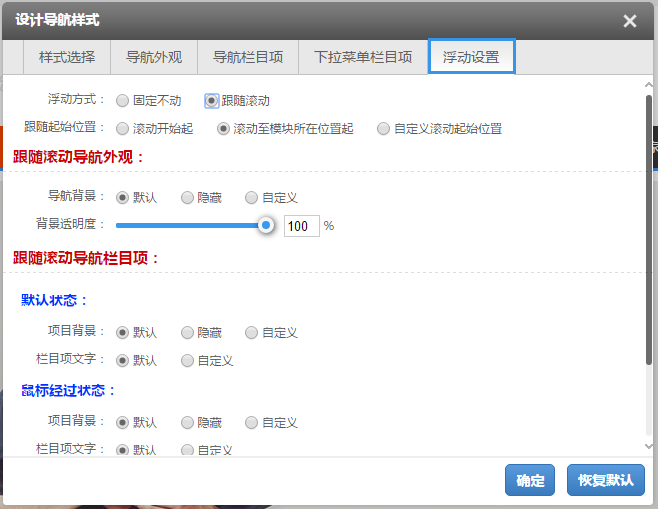The height and width of the screenshot is (509, 658).
Task: Set 鼠标经过状态 栏目项文字 to 默认
Action: point(122,450)
